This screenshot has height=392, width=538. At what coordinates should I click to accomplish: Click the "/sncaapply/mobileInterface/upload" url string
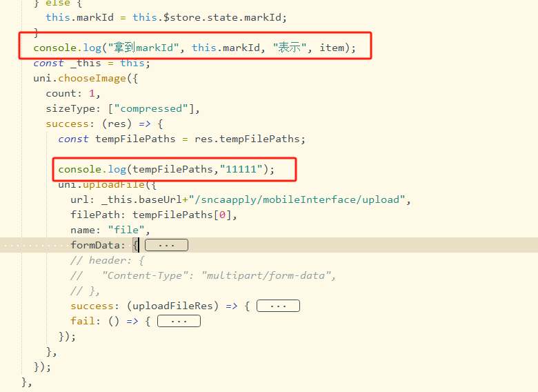(297, 199)
